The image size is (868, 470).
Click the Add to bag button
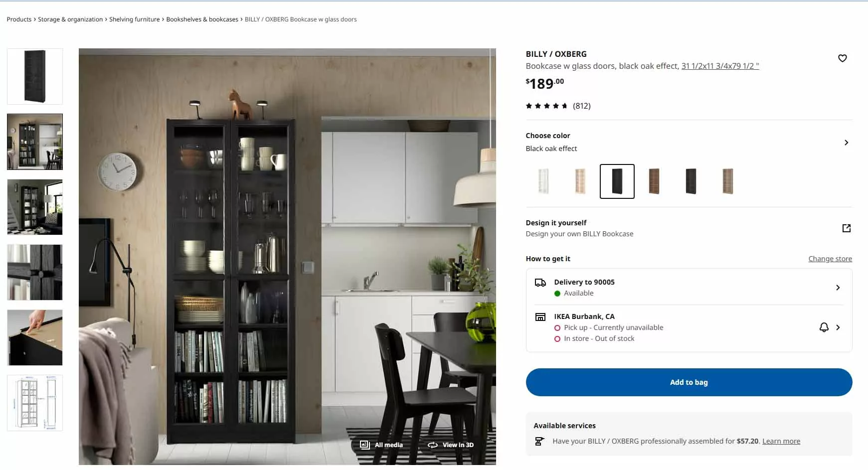tap(689, 382)
